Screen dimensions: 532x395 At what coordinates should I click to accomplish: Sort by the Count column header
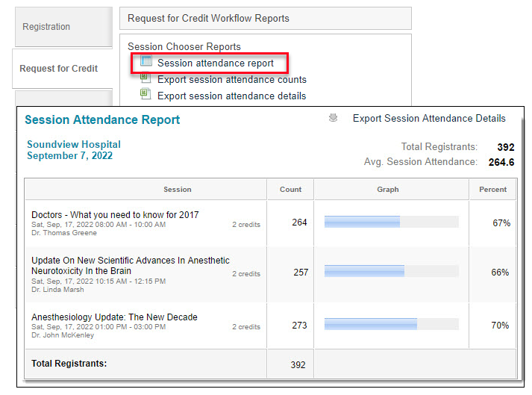click(290, 190)
